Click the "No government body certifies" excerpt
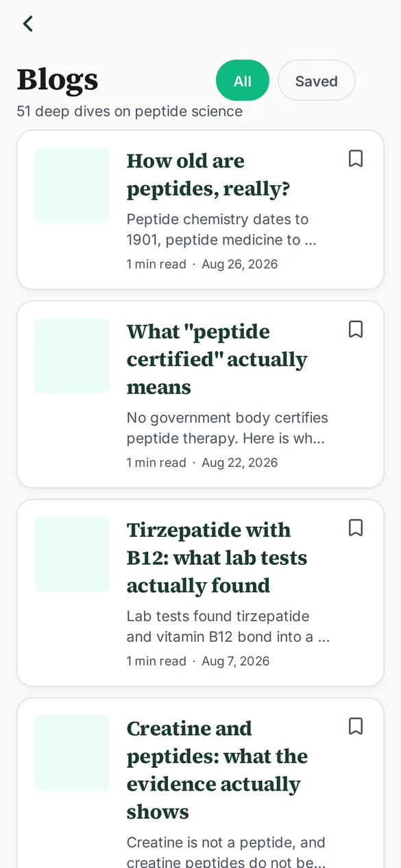Viewport: 401px width, 868px height. coord(228,428)
